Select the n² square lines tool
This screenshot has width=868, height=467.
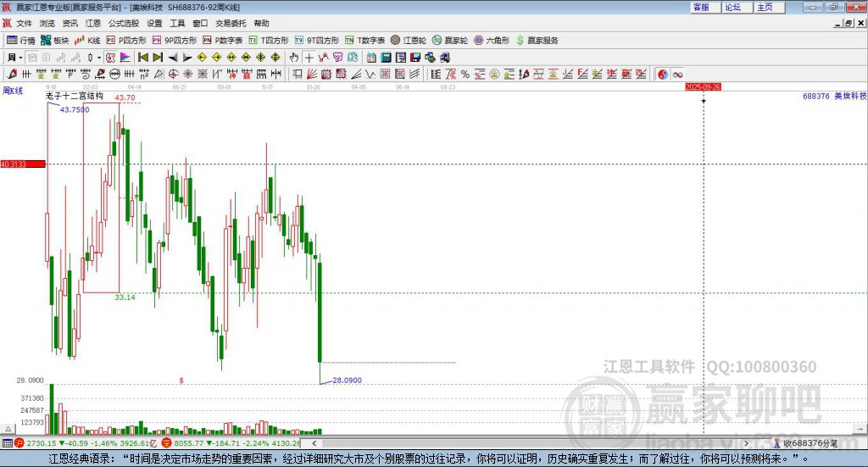click(x=144, y=74)
